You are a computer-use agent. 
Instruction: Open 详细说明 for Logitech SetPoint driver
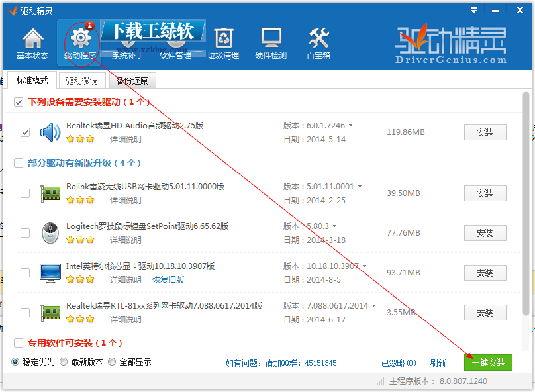point(126,240)
